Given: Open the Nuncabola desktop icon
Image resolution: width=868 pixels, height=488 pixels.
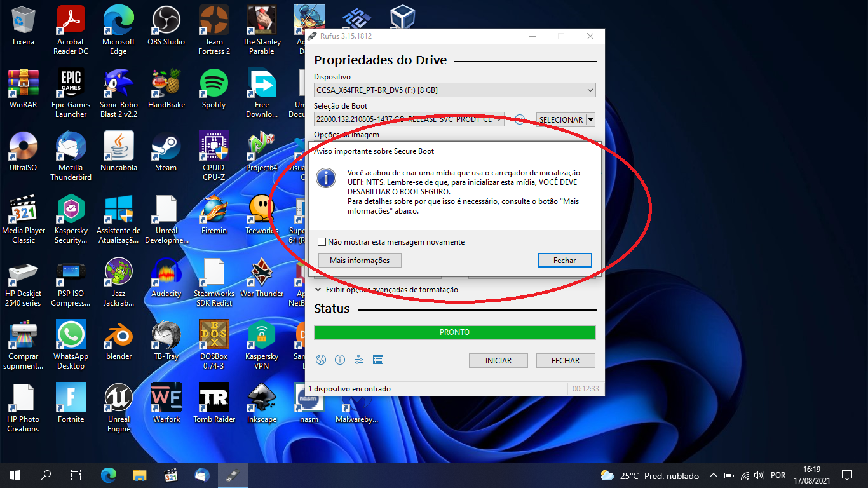Looking at the screenshot, I should point(119,152).
